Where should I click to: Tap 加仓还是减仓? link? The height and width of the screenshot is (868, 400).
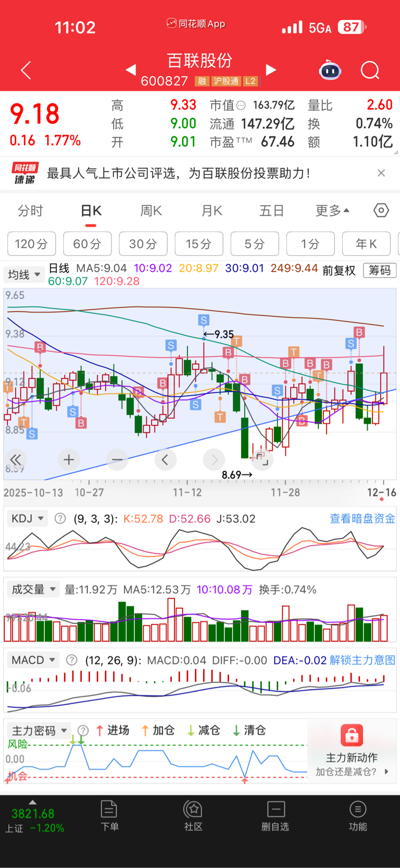point(352,772)
